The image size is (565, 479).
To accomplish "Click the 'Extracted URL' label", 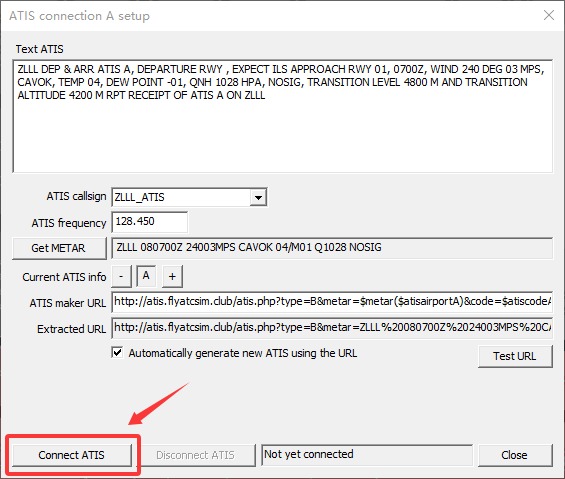I will click(71, 329).
